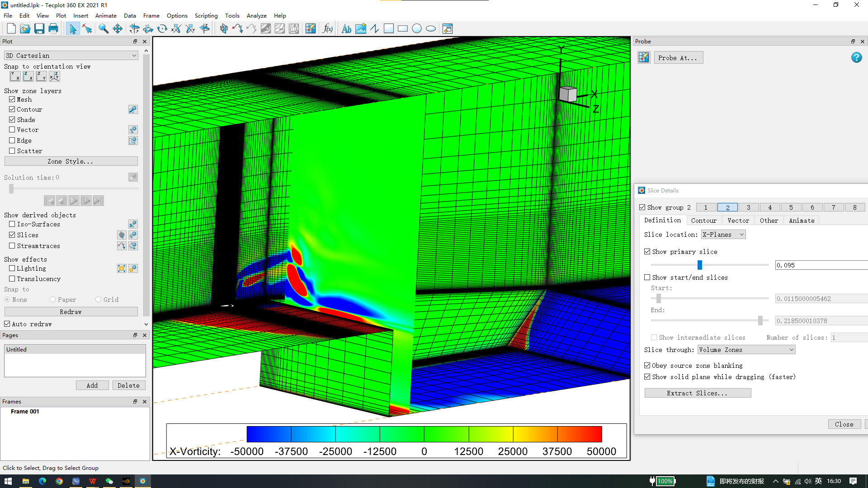Click the Probe tool in toolbar

click(x=310, y=29)
